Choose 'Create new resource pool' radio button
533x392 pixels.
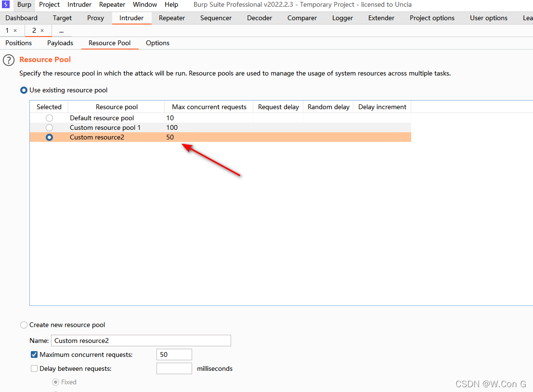pos(24,325)
